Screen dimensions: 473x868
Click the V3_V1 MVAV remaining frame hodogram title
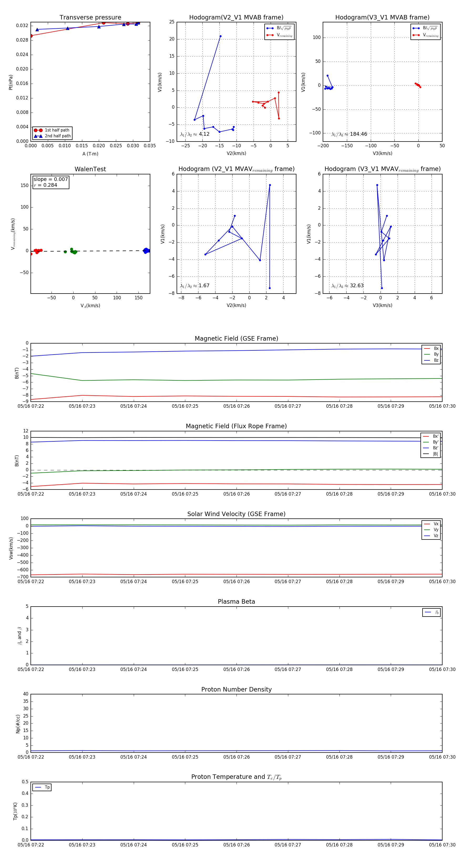(x=382, y=169)
